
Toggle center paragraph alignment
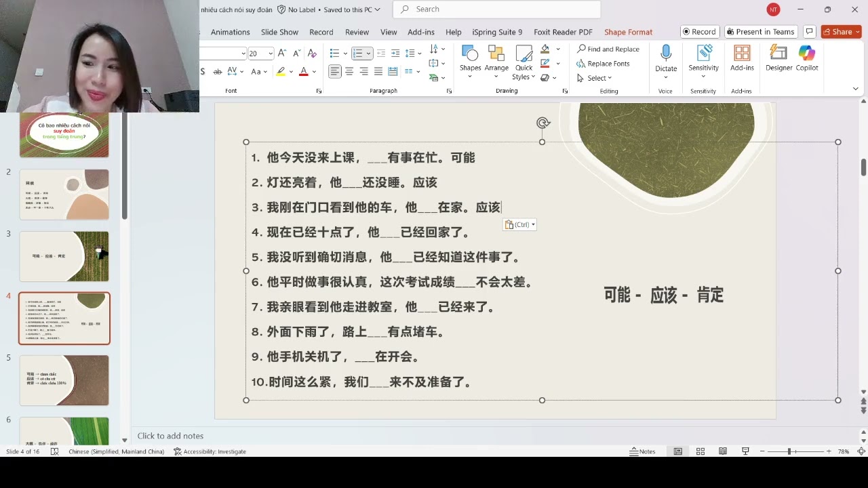(349, 71)
